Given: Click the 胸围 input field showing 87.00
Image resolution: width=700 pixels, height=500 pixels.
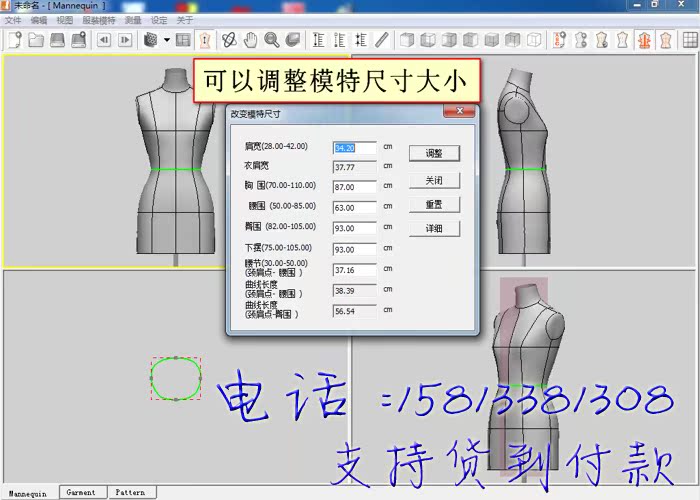Looking at the screenshot, I should click(x=355, y=187).
